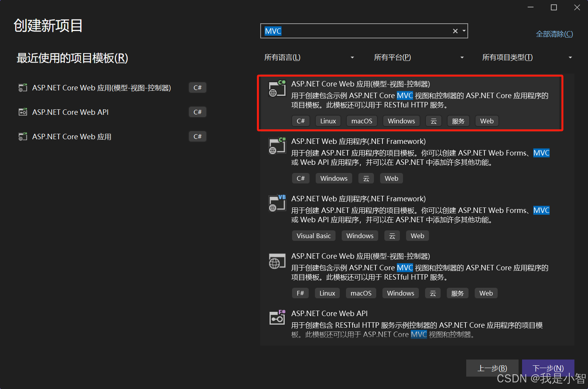Click the 服务 tag on the C# MVC template
The width and height of the screenshot is (588, 389).
coord(458,121)
